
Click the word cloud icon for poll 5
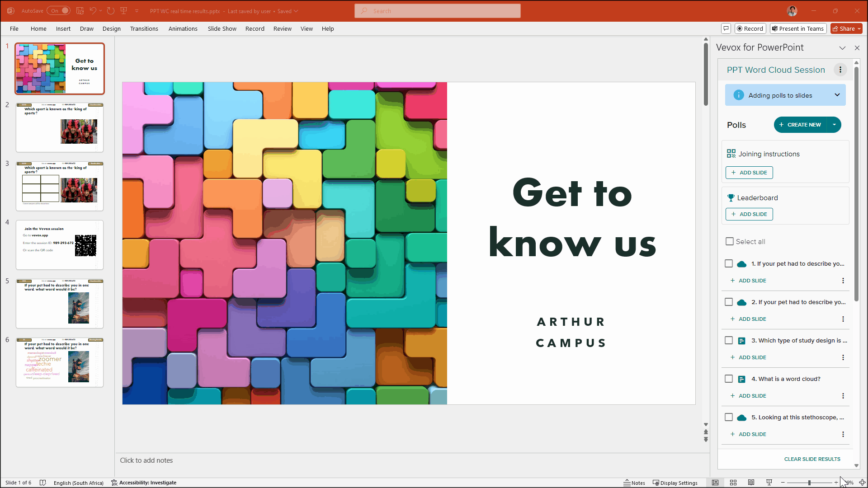click(741, 418)
